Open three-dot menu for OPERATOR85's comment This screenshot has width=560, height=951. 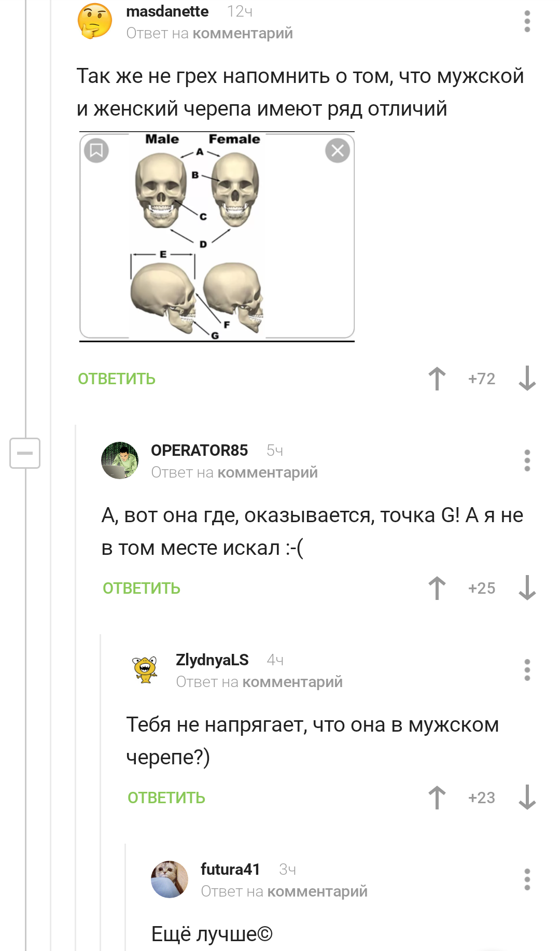(x=527, y=460)
